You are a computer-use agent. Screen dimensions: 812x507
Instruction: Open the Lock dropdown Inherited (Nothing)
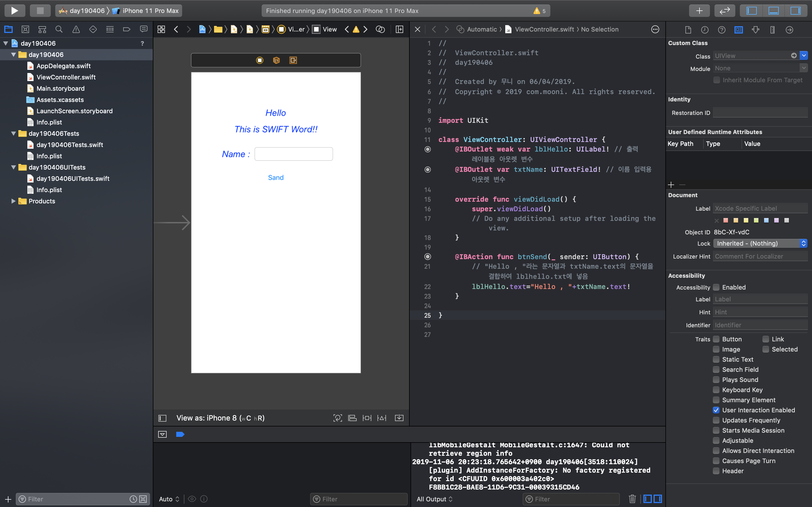(x=760, y=243)
